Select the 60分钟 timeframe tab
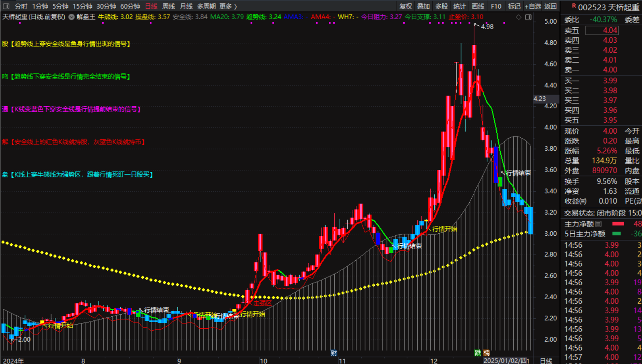 [x=130, y=6]
